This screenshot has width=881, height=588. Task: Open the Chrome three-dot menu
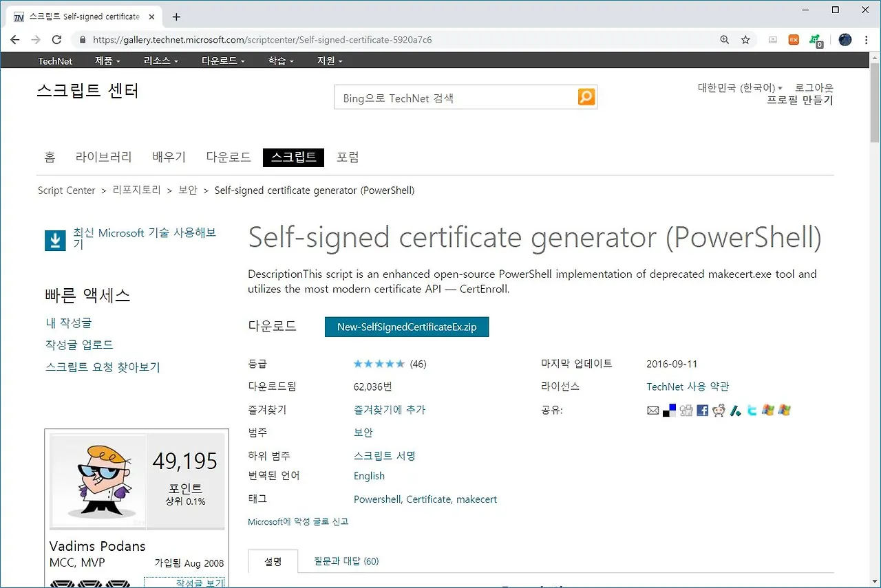pyautogui.click(x=867, y=40)
